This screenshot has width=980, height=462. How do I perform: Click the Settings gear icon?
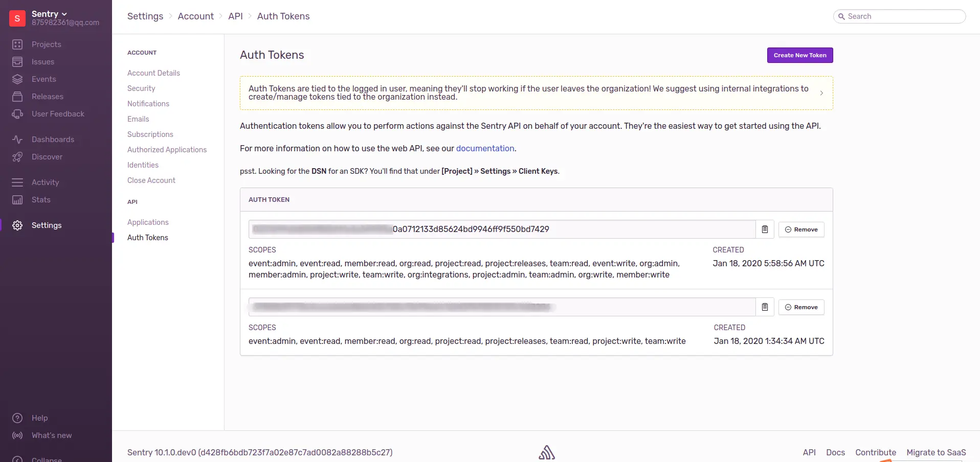pyautogui.click(x=17, y=225)
